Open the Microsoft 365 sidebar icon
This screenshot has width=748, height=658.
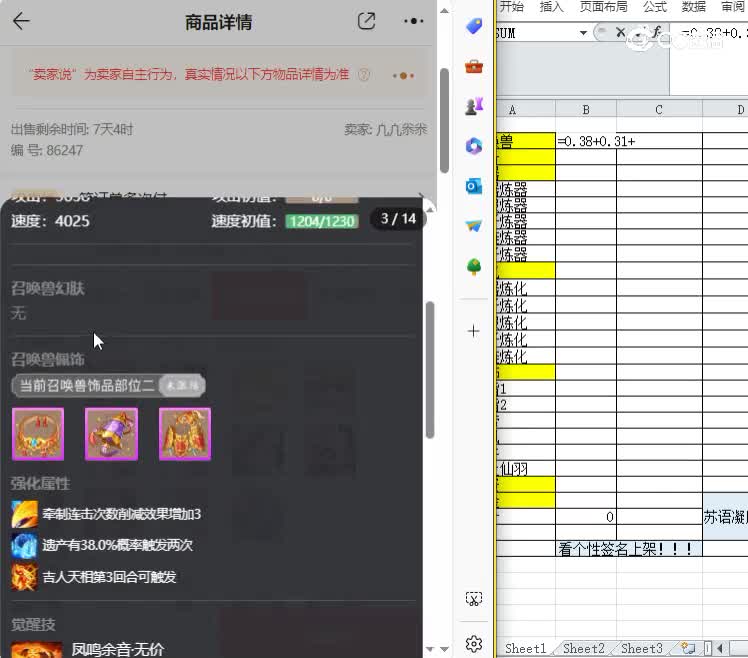(x=474, y=146)
